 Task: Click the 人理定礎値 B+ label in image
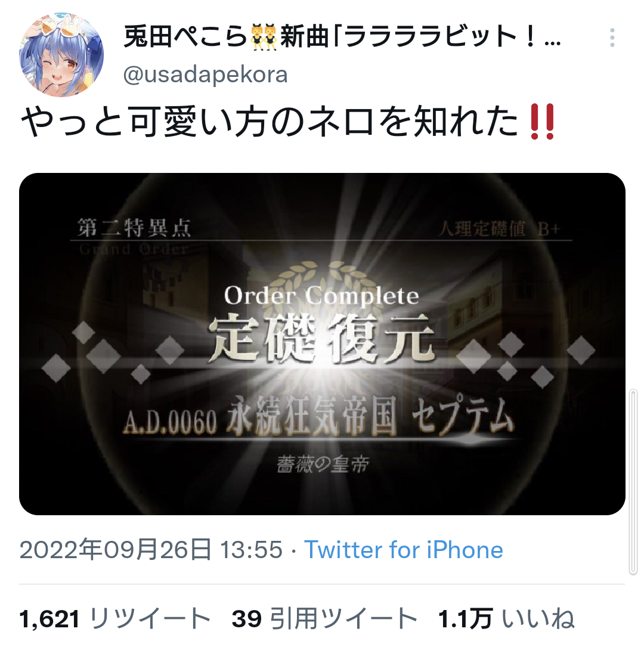499,229
